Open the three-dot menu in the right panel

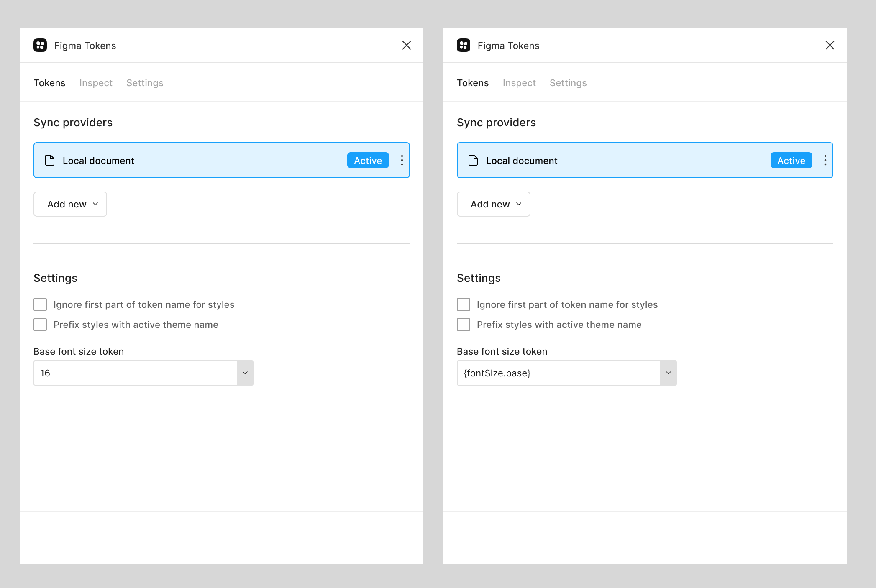click(x=825, y=160)
